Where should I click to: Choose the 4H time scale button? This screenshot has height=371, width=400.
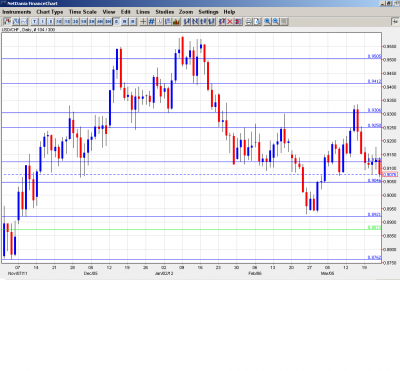[x=100, y=22]
